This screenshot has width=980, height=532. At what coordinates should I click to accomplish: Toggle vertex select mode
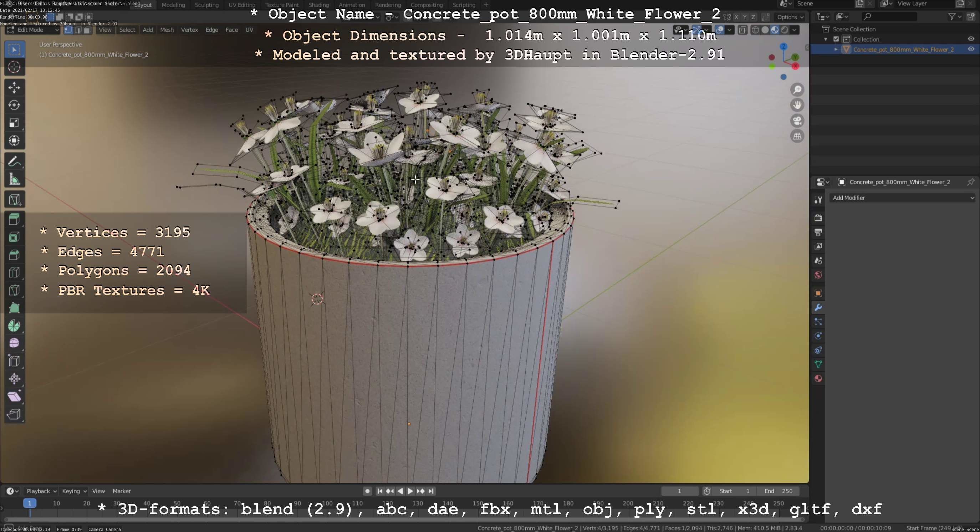(68, 30)
